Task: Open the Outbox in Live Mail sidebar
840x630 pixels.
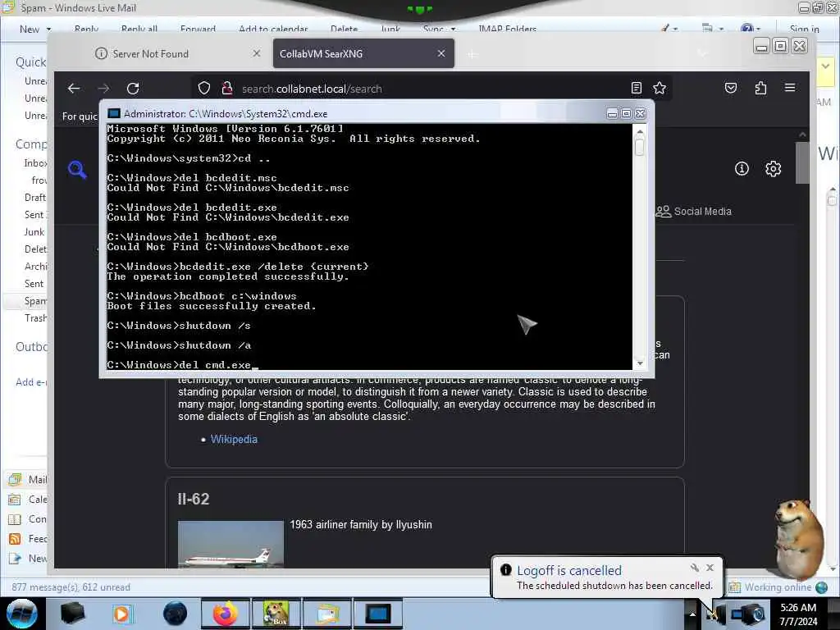Action: point(31,347)
